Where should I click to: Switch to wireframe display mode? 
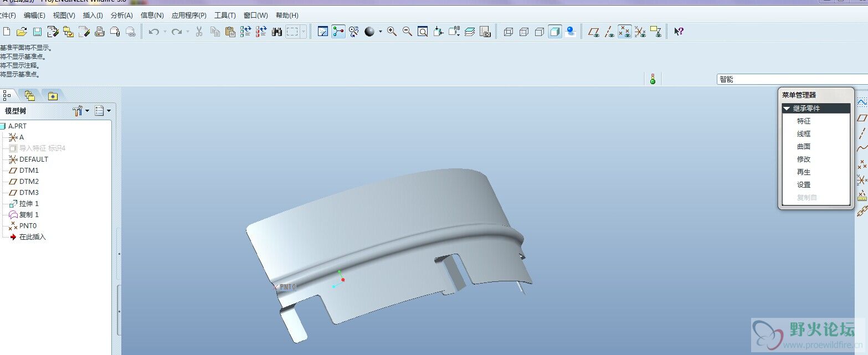tap(509, 32)
